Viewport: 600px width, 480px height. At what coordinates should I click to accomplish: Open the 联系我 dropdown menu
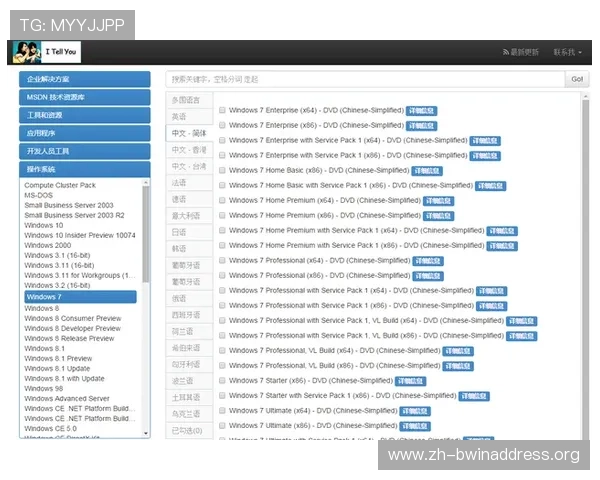pos(567,52)
